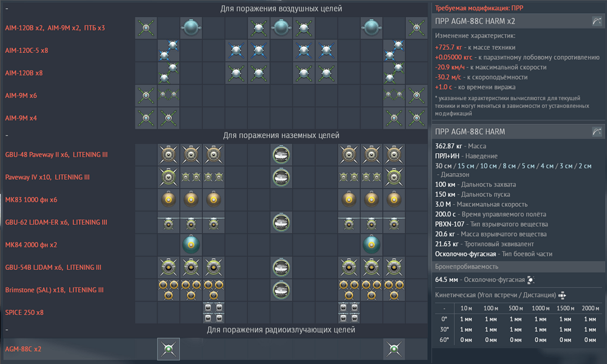Screen dimensions: 607x364
Task: Select the AIM-120B x8 preset
Action: point(24,73)
